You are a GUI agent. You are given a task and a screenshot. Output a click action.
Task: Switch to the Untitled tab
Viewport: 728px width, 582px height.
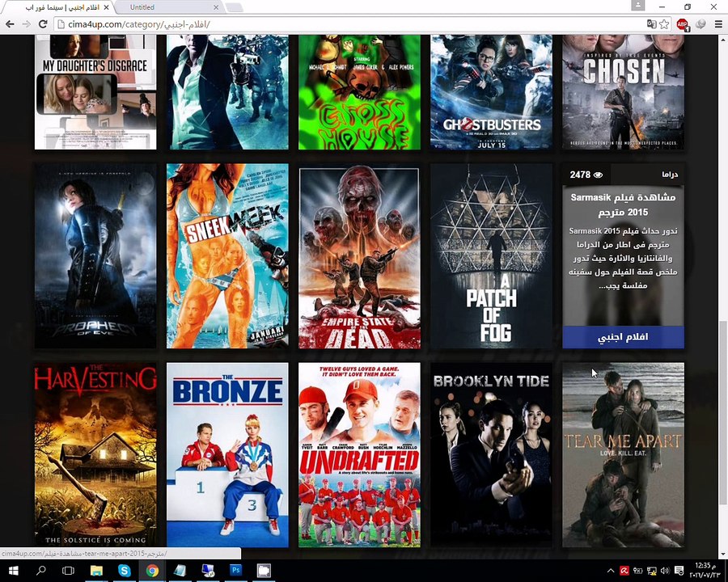[x=167, y=7]
